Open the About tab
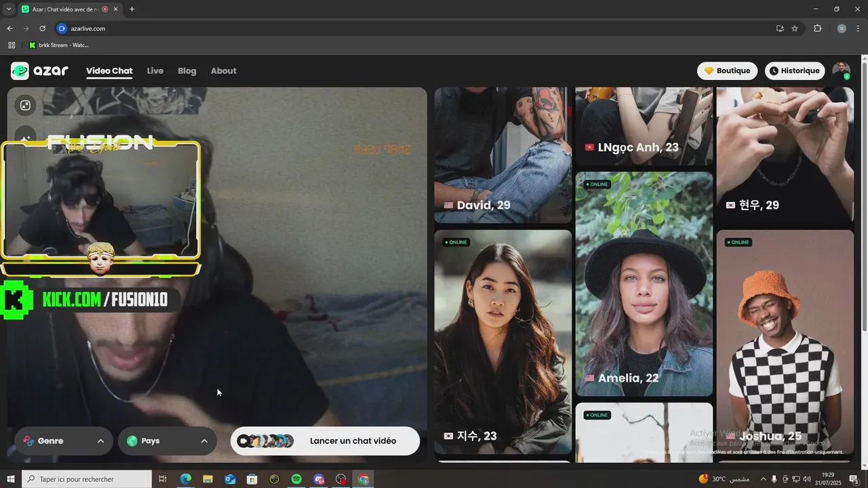868x488 pixels. point(224,70)
